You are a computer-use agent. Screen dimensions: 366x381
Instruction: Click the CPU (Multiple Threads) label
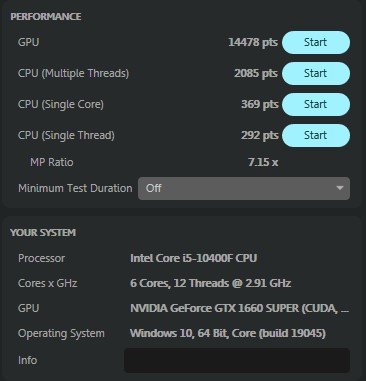73,73
